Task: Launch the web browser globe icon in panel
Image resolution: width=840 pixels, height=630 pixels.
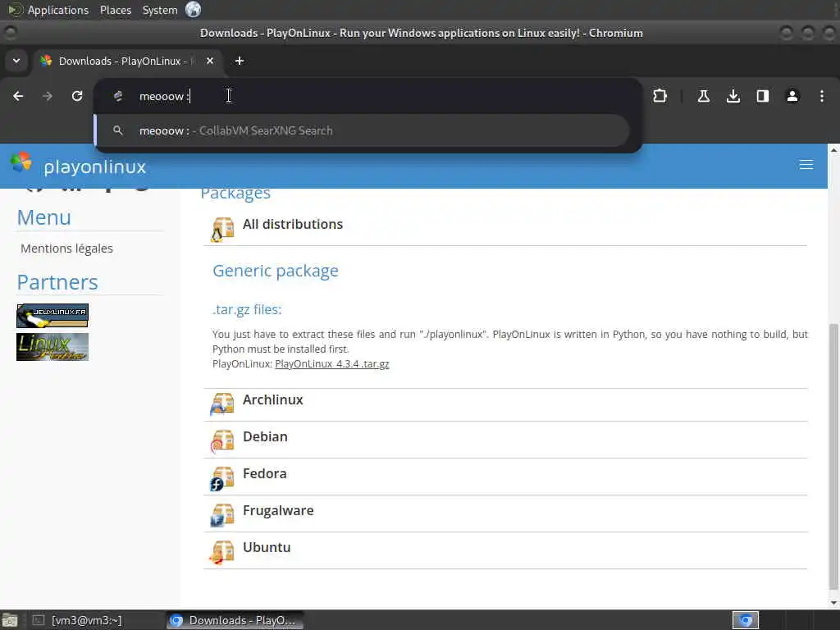Action: pyautogui.click(x=193, y=10)
